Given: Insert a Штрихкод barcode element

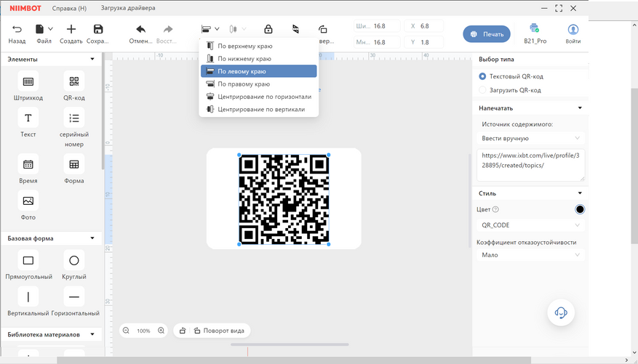Looking at the screenshot, I should tap(28, 82).
